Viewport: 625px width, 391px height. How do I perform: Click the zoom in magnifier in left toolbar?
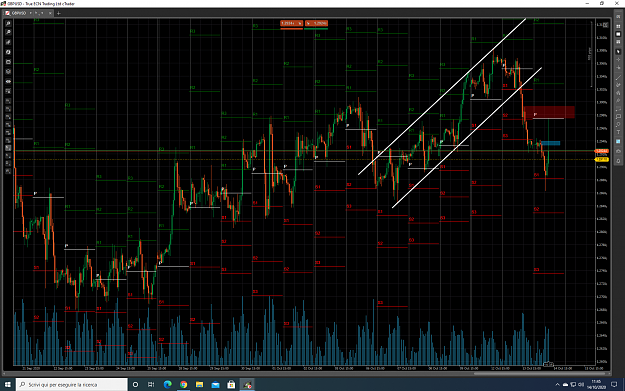(x=8, y=24)
